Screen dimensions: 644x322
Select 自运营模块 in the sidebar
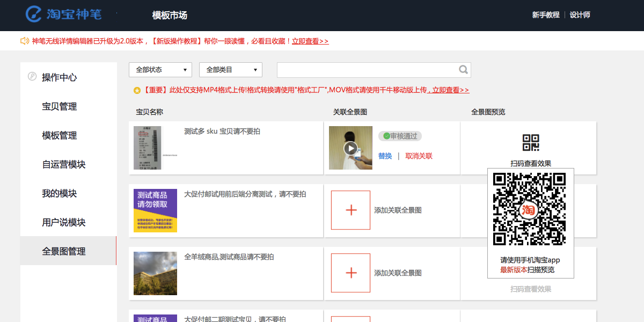[x=64, y=164]
